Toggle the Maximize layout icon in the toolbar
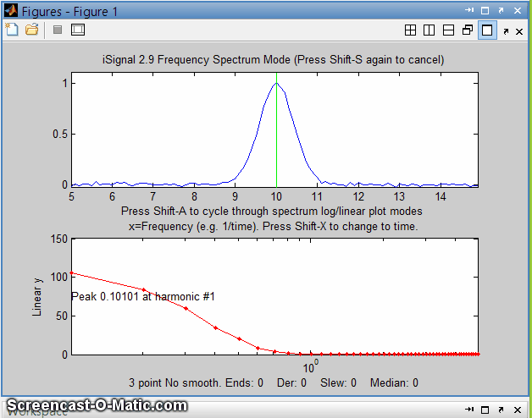This screenshot has height=418, width=532. 486,30
